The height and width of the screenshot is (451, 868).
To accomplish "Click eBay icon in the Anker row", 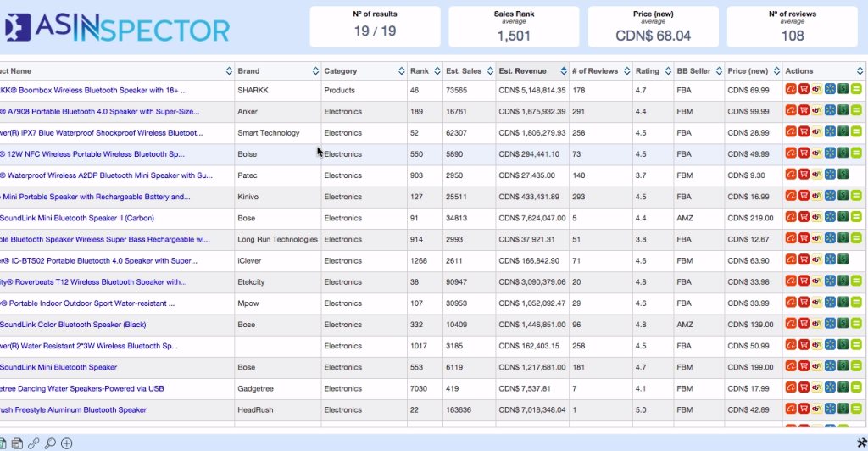I will point(816,110).
